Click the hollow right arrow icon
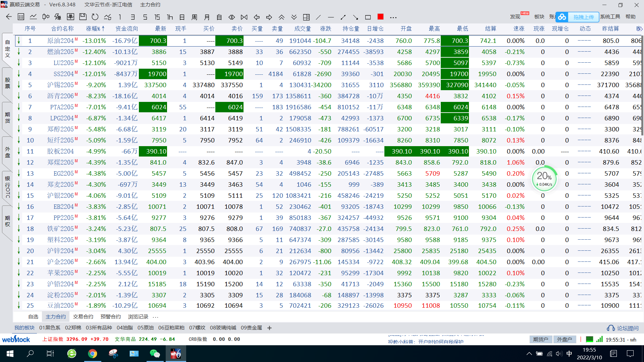This screenshot has height=362, width=644. point(269,17)
